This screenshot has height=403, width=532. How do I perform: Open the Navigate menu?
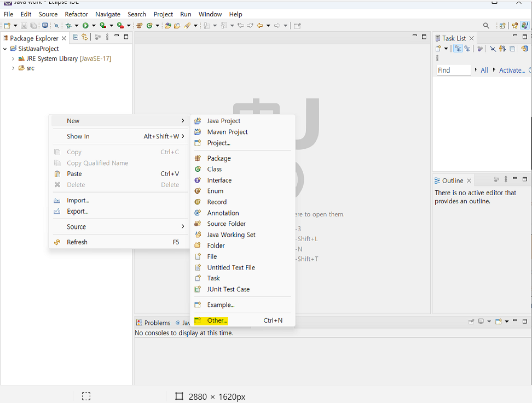[x=108, y=14]
